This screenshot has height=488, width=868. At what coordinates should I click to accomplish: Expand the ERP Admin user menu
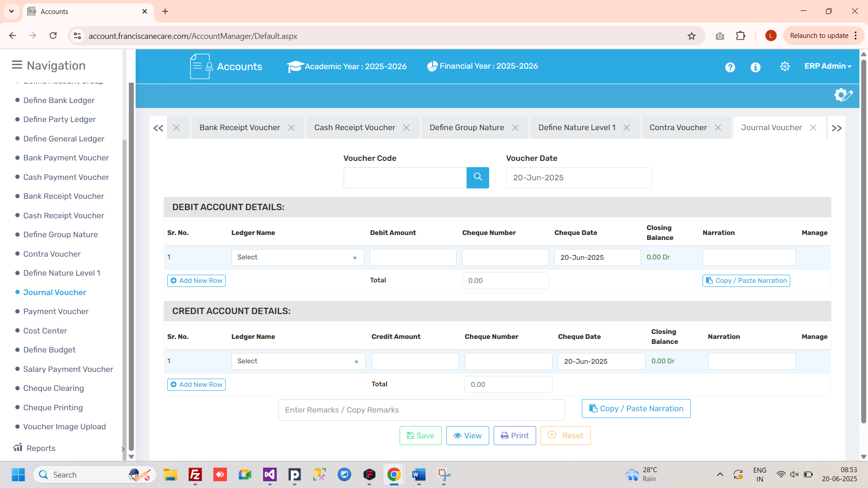[x=827, y=66]
